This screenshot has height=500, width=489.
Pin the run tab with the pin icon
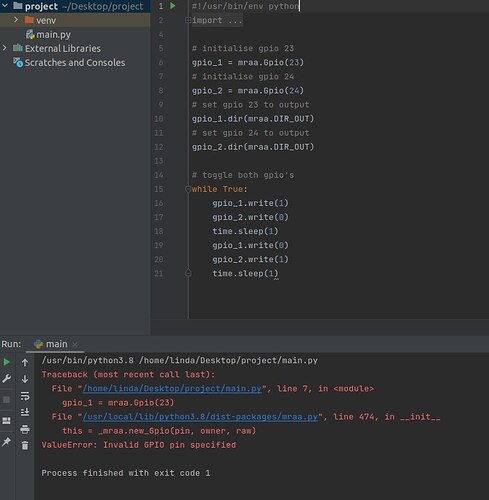click(x=6, y=442)
